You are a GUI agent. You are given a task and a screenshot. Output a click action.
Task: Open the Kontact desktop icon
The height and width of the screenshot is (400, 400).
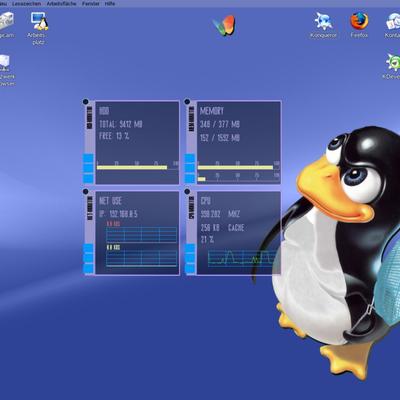[393, 25]
